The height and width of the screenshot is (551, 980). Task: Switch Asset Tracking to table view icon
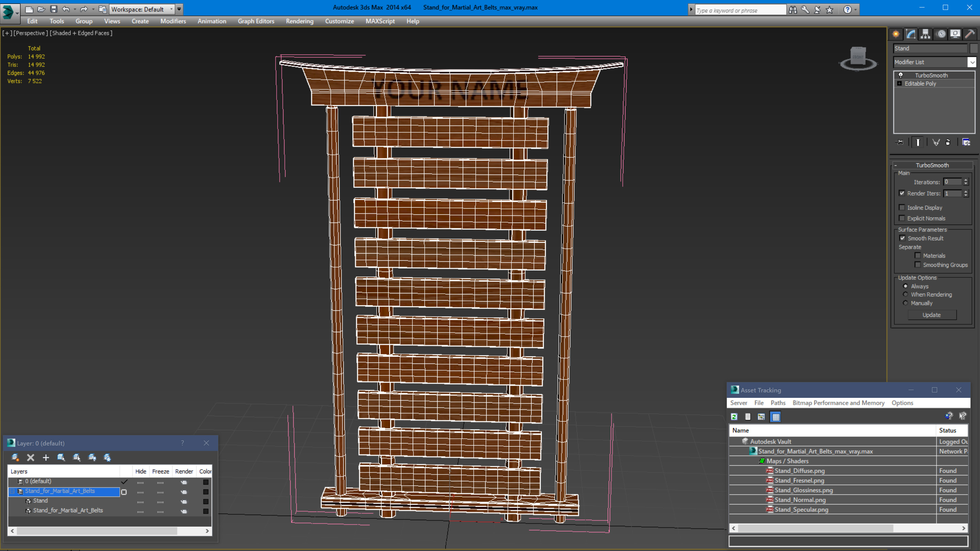click(776, 417)
